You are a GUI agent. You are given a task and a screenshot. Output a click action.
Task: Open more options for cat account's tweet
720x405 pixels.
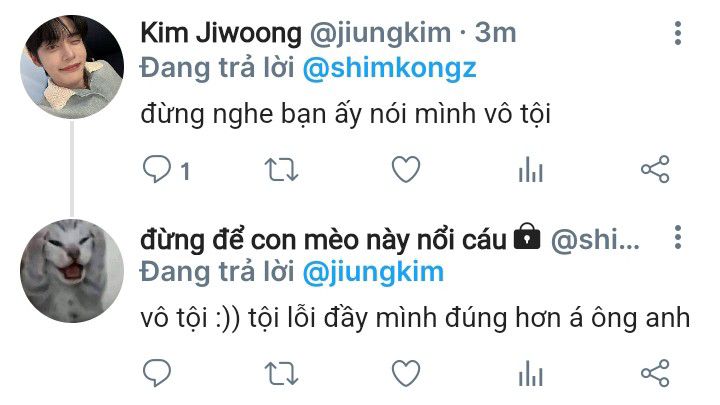pos(678,237)
